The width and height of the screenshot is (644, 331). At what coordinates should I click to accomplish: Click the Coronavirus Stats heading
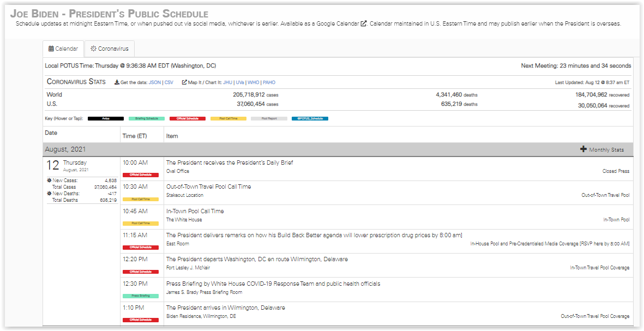76,82
